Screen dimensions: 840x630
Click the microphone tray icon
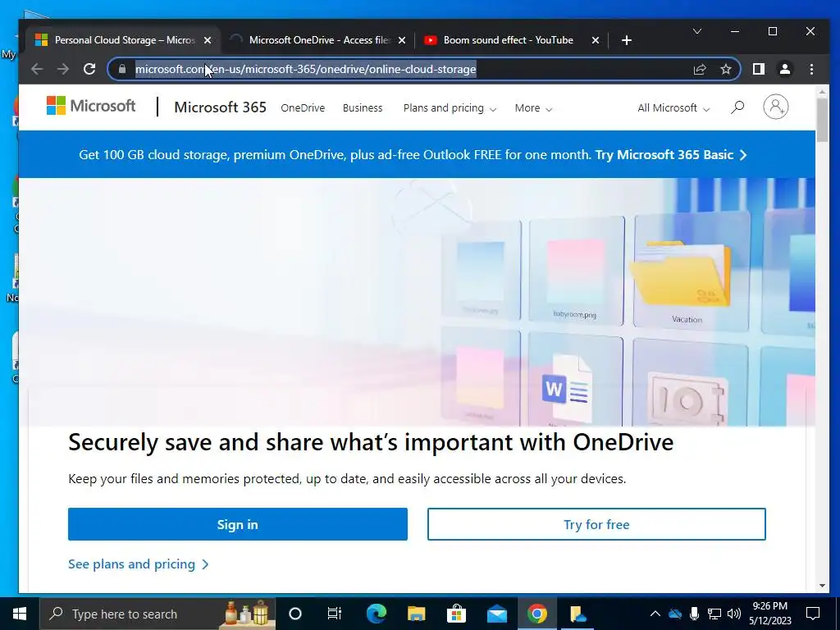click(694, 614)
